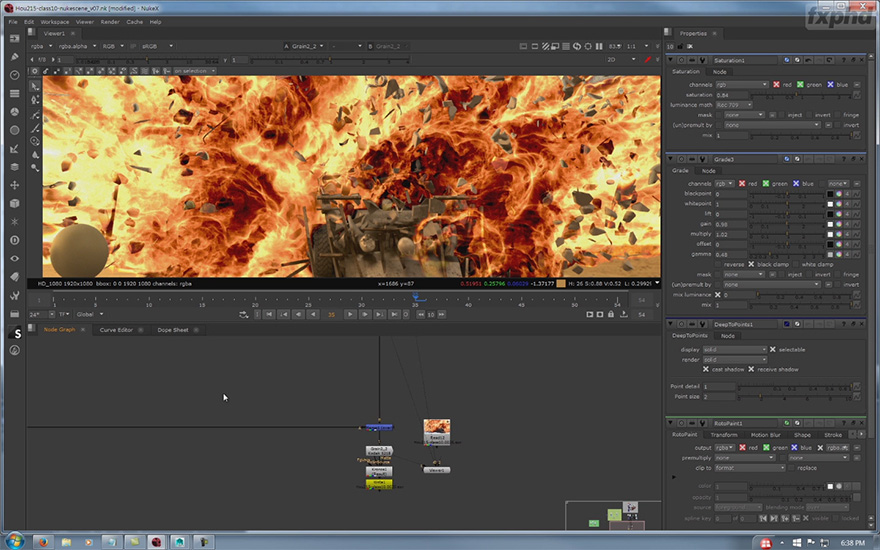Open rgba.alpha channel dropdown
The image size is (880, 550).
(x=77, y=46)
